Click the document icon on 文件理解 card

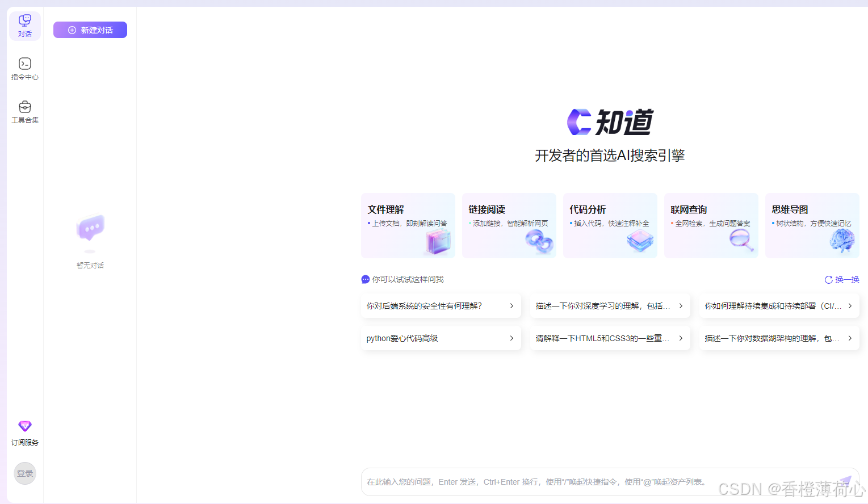click(x=438, y=242)
